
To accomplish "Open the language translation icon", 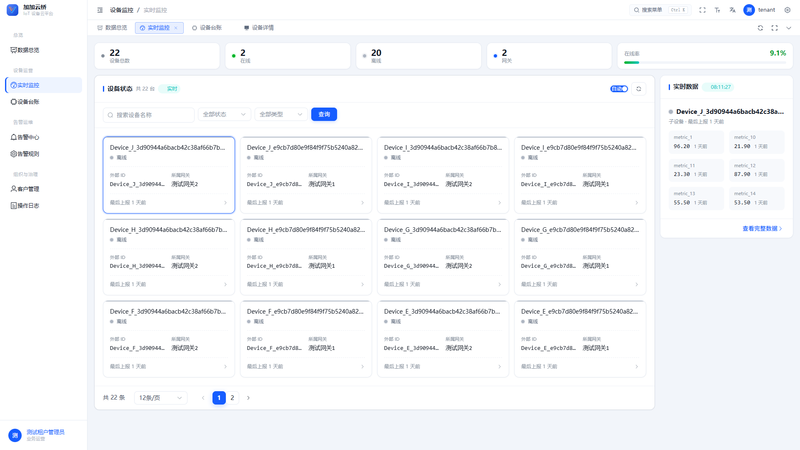I will click(x=732, y=10).
